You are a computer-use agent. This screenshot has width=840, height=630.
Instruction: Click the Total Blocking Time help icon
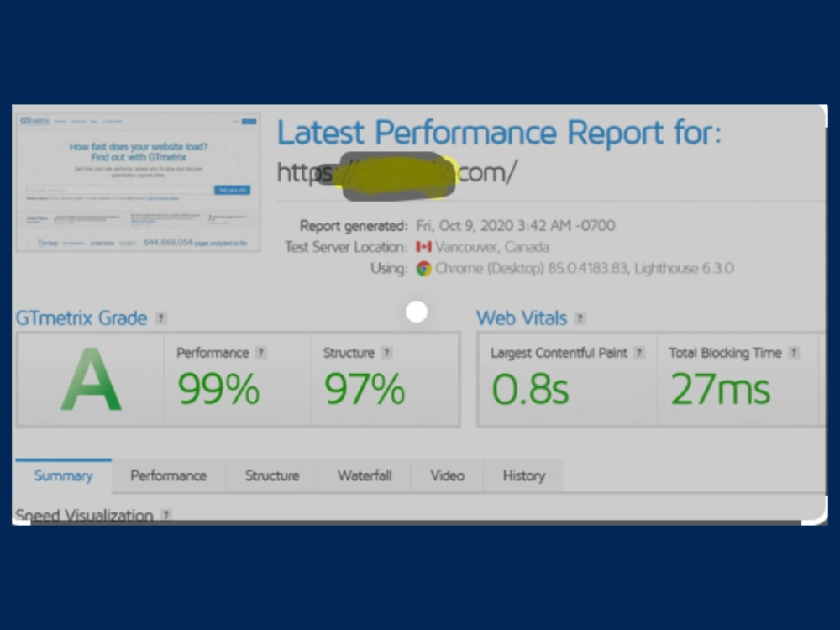(794, 353)
